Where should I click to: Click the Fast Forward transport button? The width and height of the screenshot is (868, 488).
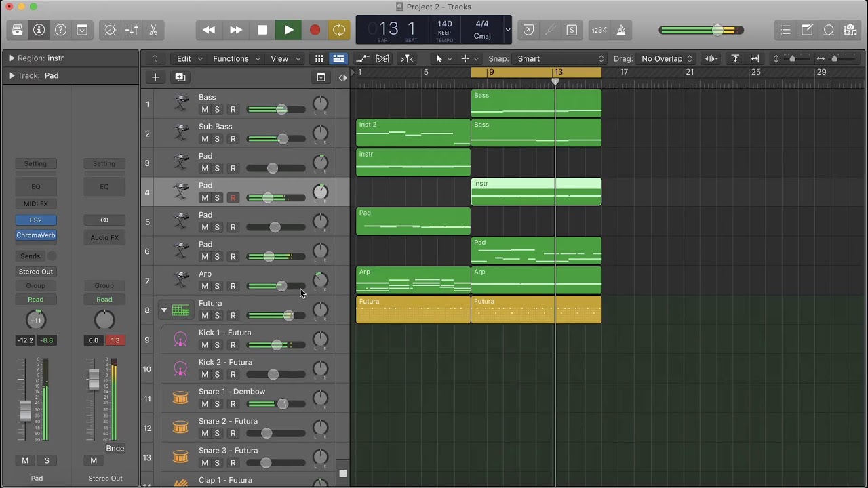coord(235,30)
